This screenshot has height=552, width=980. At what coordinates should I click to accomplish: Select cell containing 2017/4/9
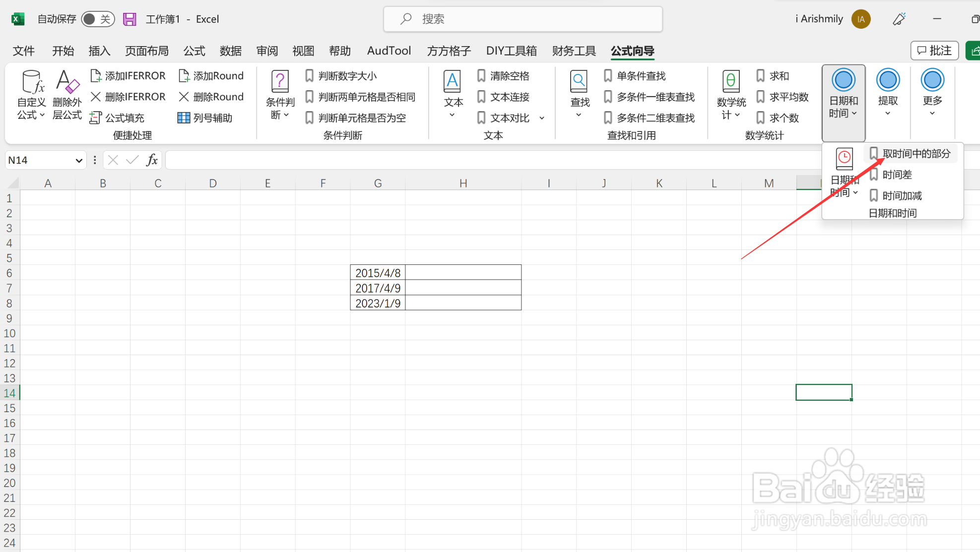(378, 288)
